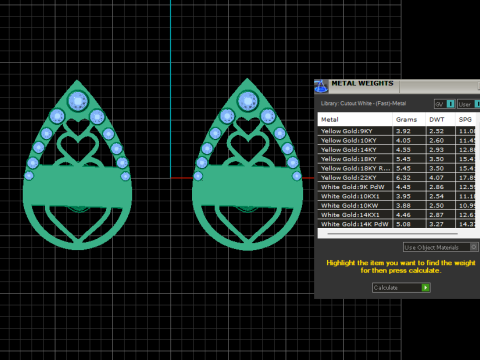This screenshot has height=360, width=480.
Task: Click the 2.60 DWT value
Action: [436, 140]
